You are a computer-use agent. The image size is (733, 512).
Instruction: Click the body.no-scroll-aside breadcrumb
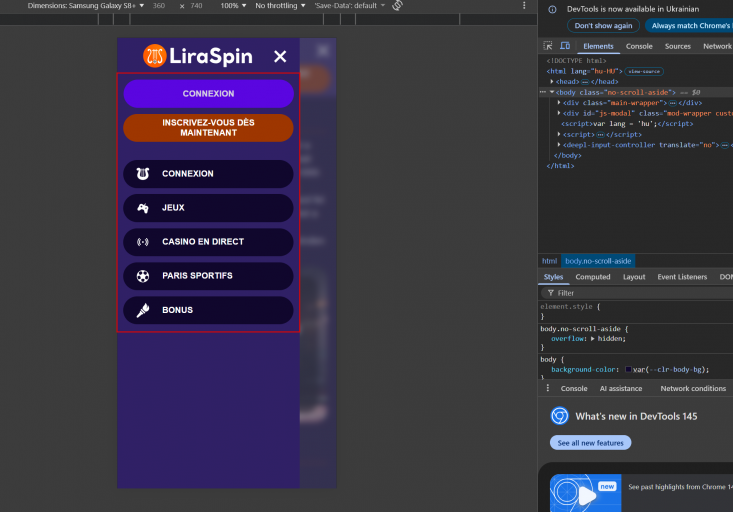click(598, 261)
